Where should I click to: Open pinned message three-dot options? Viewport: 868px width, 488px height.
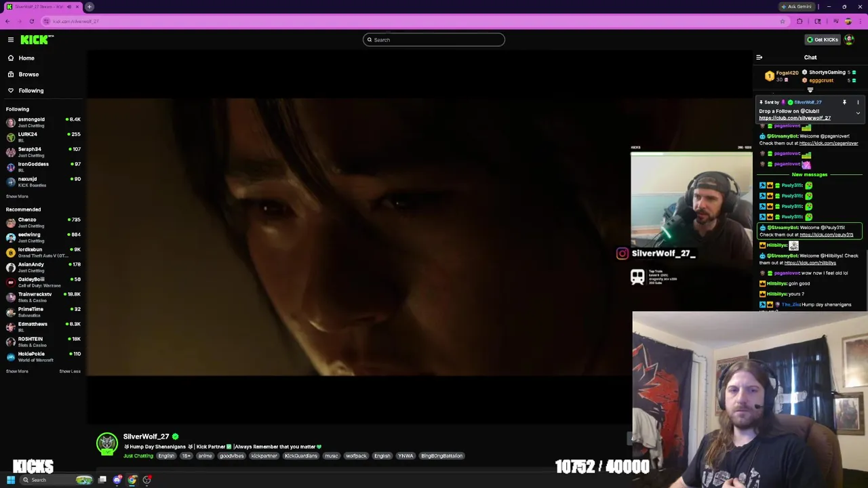click(858, 102)
